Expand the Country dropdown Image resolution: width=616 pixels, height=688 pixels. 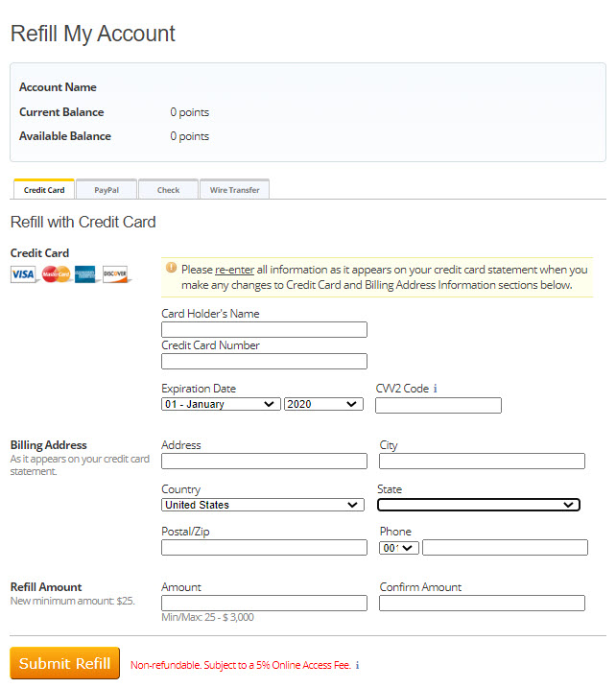pos(263,505)
